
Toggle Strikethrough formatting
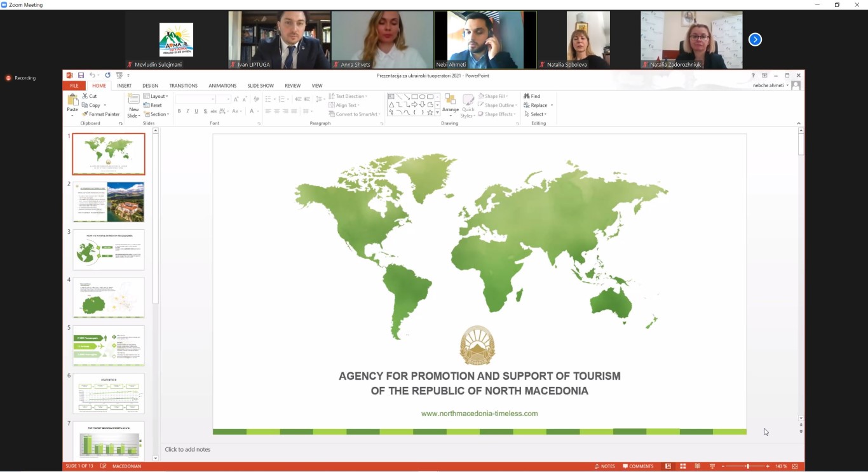point(214,111)
